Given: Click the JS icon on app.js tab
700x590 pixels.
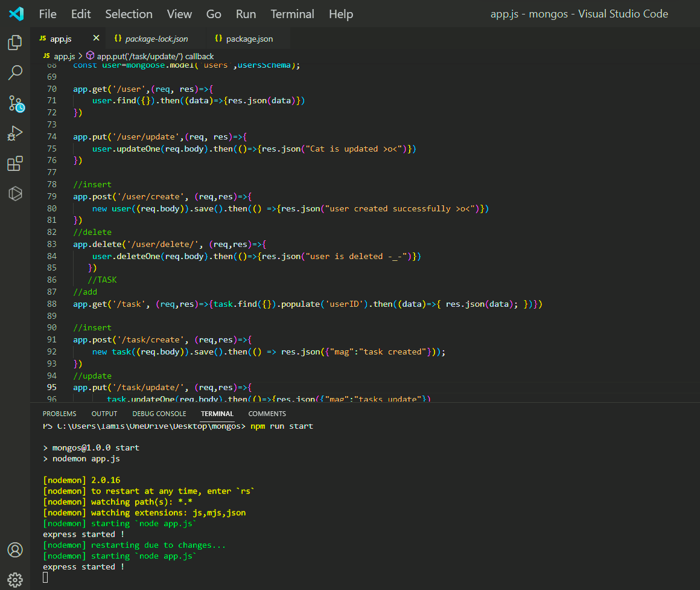Looking at the screenshot, I should [43, 39].
